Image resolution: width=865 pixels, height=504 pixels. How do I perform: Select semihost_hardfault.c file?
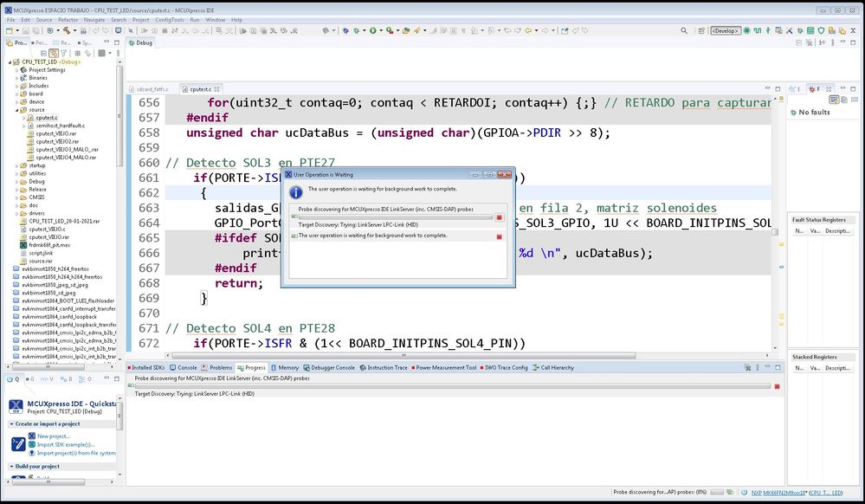60,126
